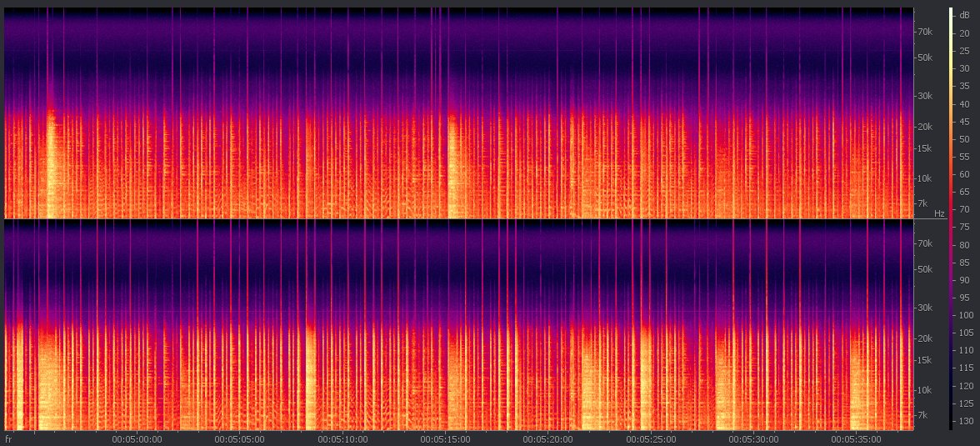Click 30k on top channel frequency axis
Image resolution: width=980 pixels, height=446 pixels.
[925, 96]
